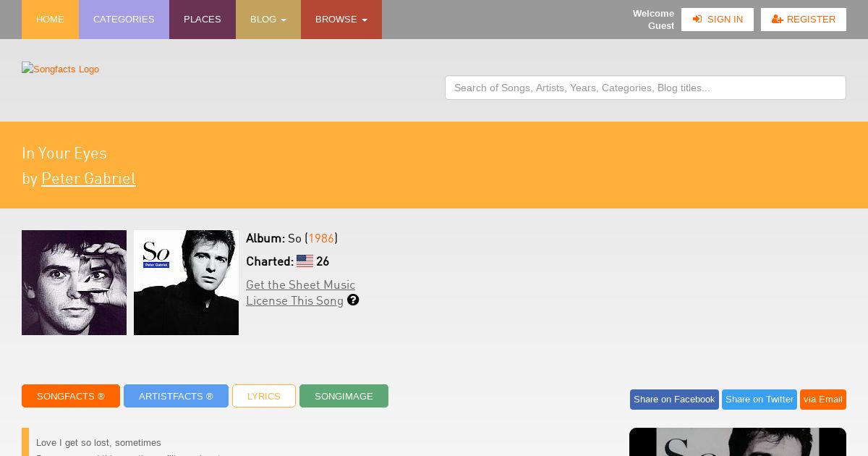Screen dimensions: 868x456
Task: Click the lyric line 'Love I get so lost, sometimes'
Action: click(98, 443)
